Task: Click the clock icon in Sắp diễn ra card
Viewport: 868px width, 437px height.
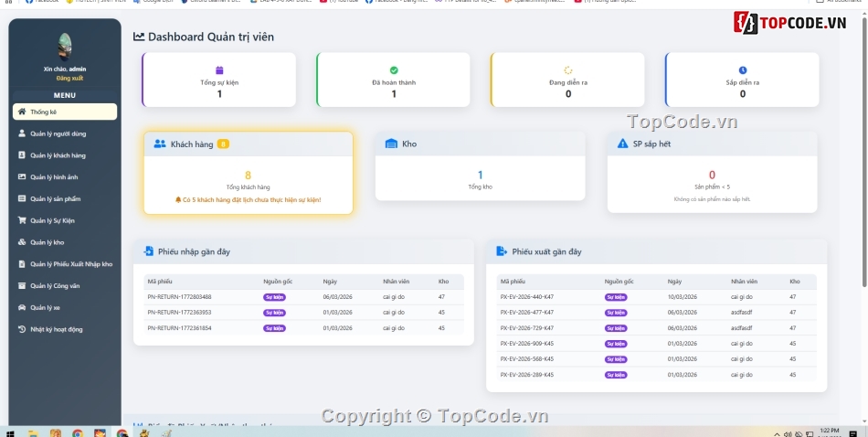Action: pyautogui.click(x=742, y=70)
